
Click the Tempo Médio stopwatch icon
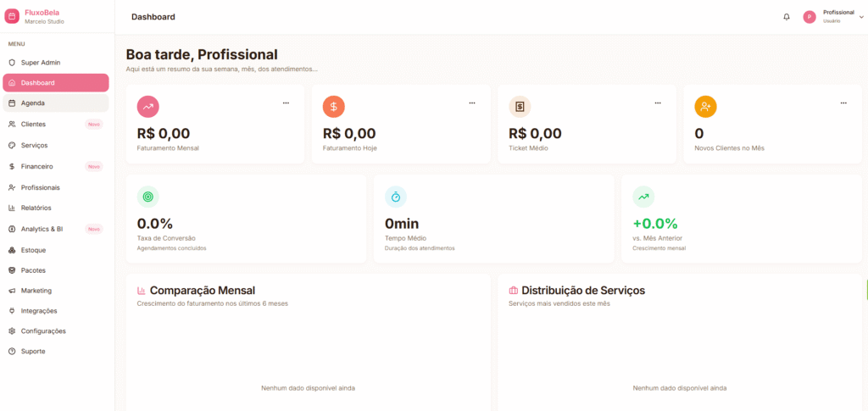pos(396,197)
